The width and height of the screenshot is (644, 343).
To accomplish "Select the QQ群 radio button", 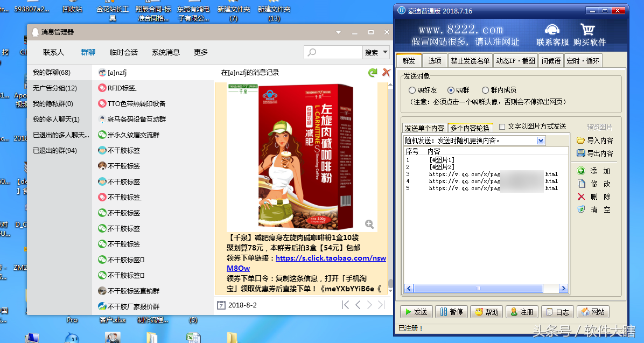I will (451, 90).
